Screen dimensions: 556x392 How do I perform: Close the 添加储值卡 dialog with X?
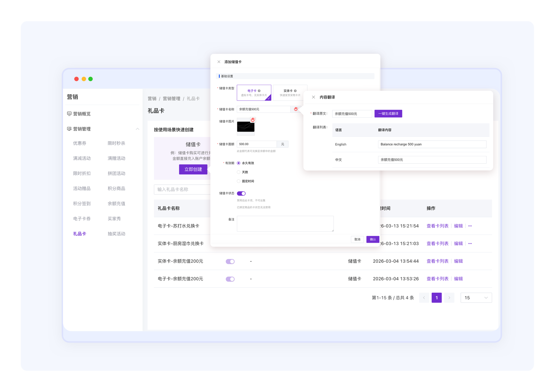click(x=219, y=62)
